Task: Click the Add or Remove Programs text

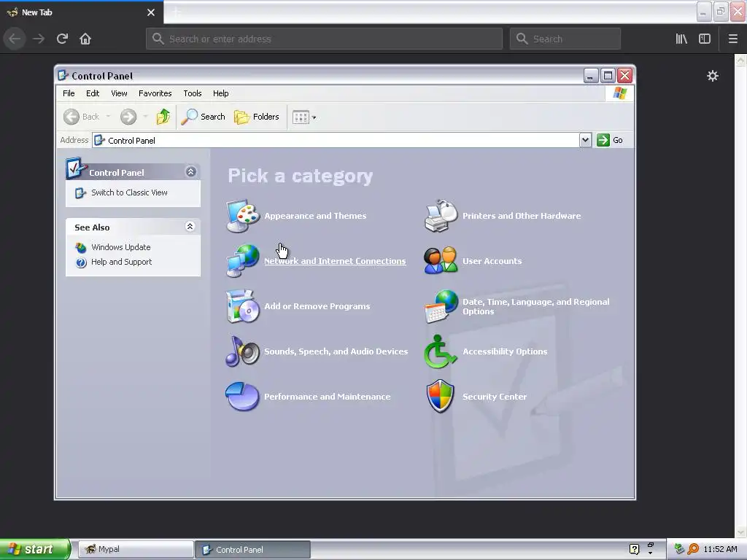Action: click(317, 306)
